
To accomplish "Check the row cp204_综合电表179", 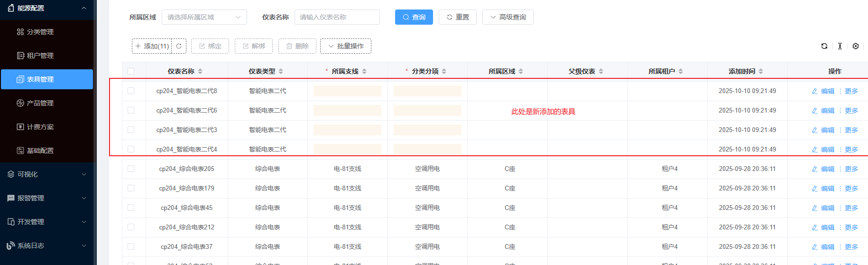I will click(x=131, y=188).
